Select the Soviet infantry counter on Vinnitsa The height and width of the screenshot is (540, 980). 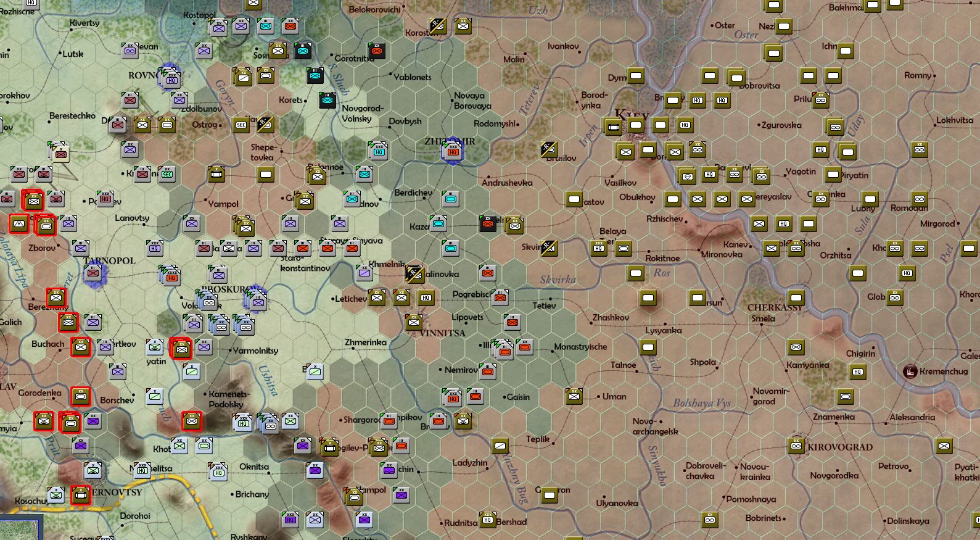tap(414, 322)
